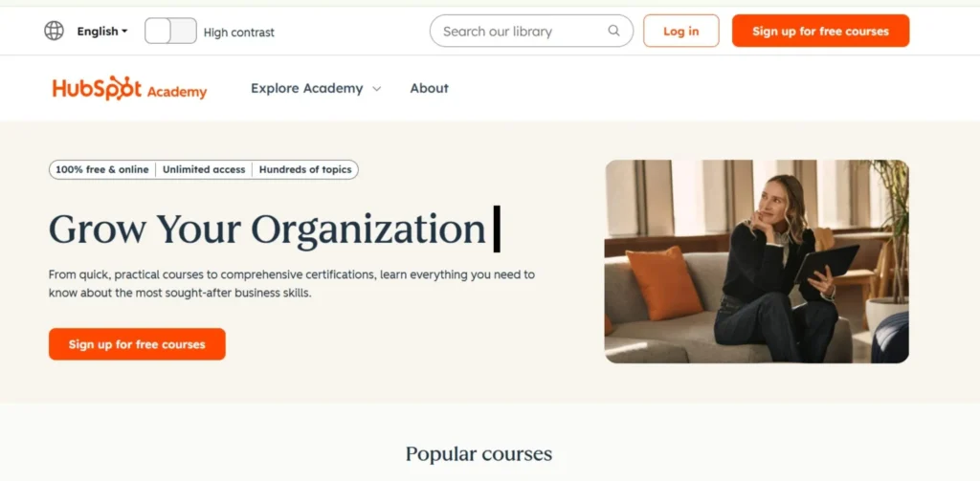Click the Grow Your Organization heading

268,229
